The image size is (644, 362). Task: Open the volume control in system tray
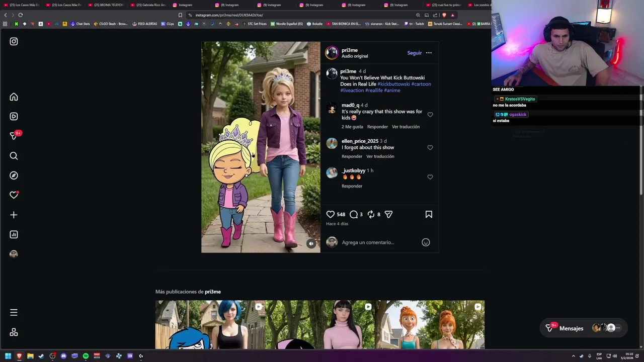[x=615, y=356]
